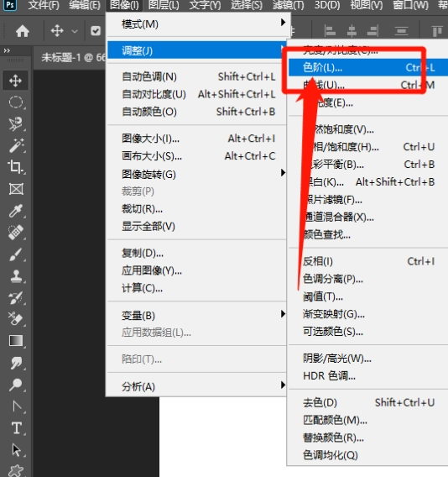Open the 滤镜(T) menu

(288, 5)
